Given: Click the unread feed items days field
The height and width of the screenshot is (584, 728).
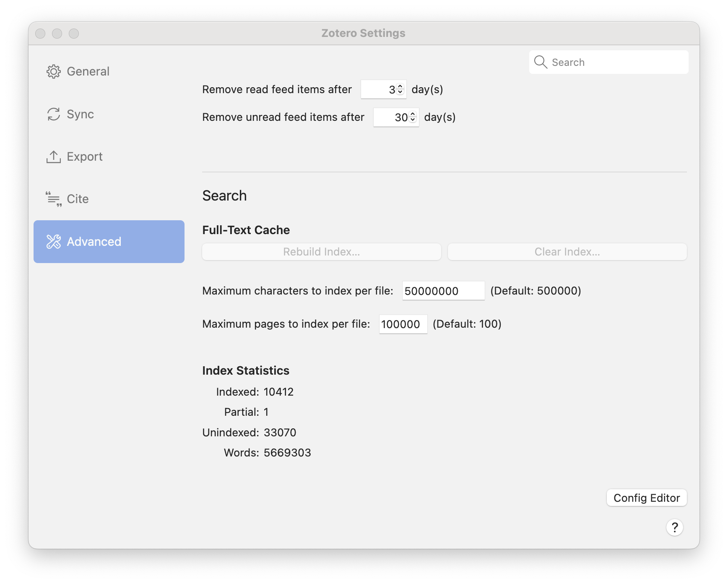Looking at the screenshot, I should click(x=396, y=117).
